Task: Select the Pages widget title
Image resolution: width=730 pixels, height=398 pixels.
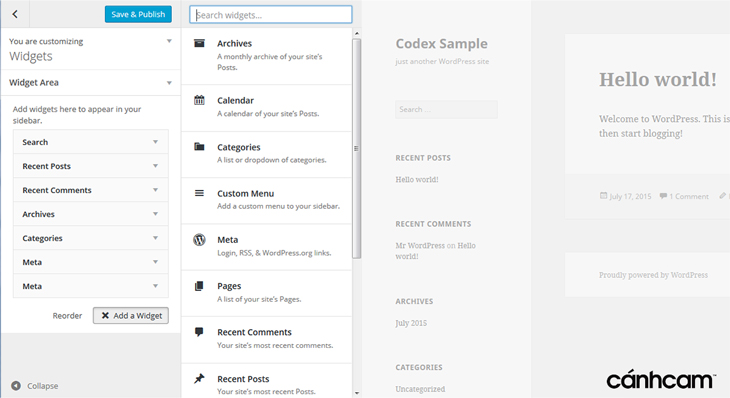Action: 229,286
